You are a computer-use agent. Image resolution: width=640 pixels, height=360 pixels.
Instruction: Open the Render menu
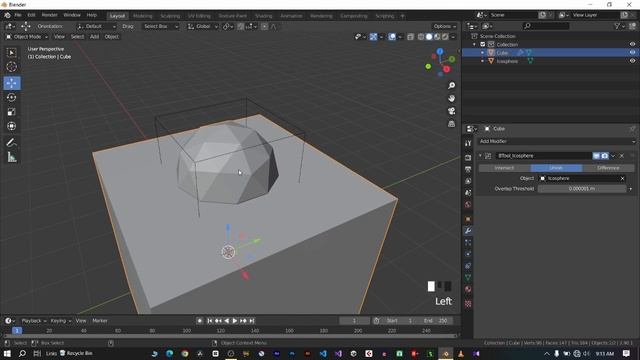(x=49, y=15)
